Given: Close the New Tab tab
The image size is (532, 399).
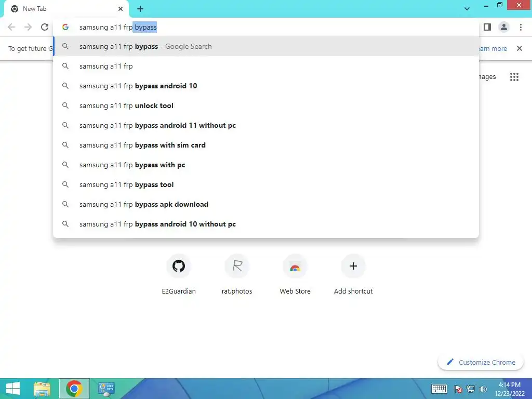Looking at the screenshot, I should click(x=121, y=9).
